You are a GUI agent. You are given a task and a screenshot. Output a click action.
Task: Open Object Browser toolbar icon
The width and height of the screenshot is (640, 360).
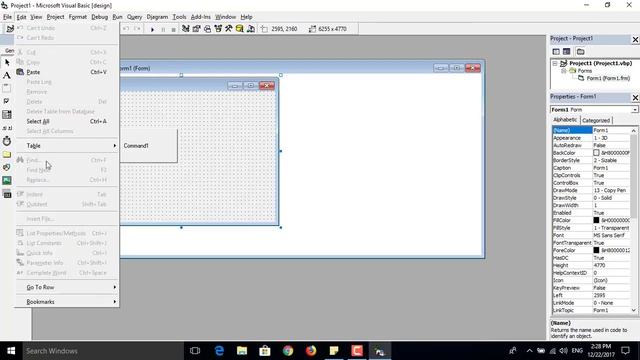pos(218,29)
